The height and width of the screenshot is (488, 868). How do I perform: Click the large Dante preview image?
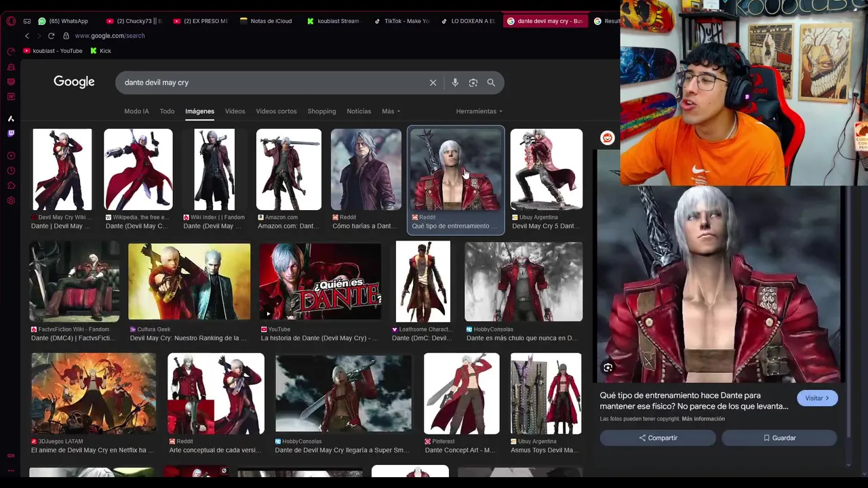point(719,285)
